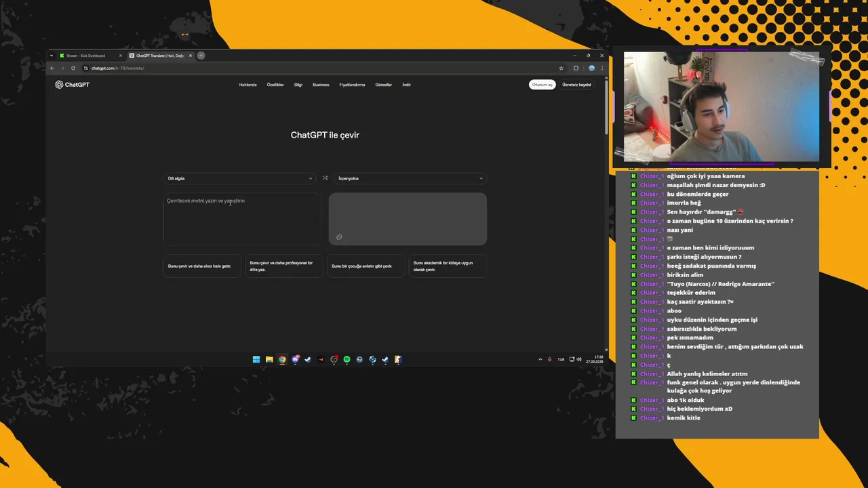The image size is (868, 488).
Task: Reload the page with the refresh icon
Action: pyautogui.click(x=73, y=68)
